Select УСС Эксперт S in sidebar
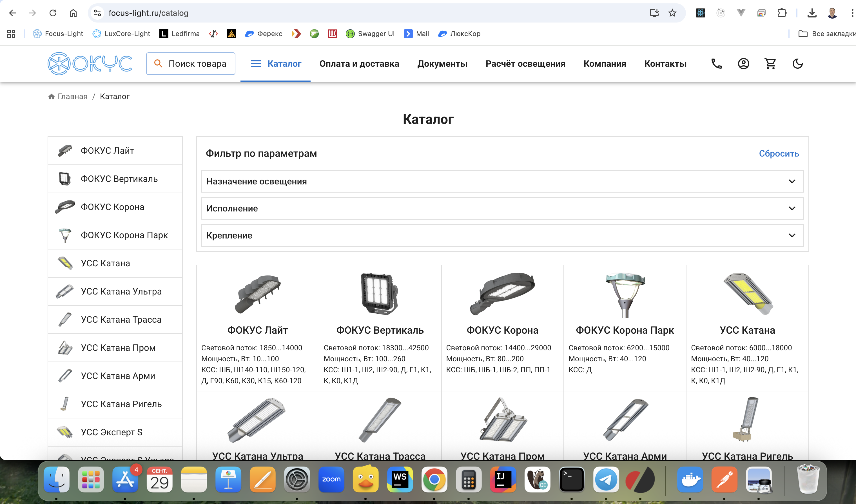The image size is (856, 504). click(x=115, y=432)
